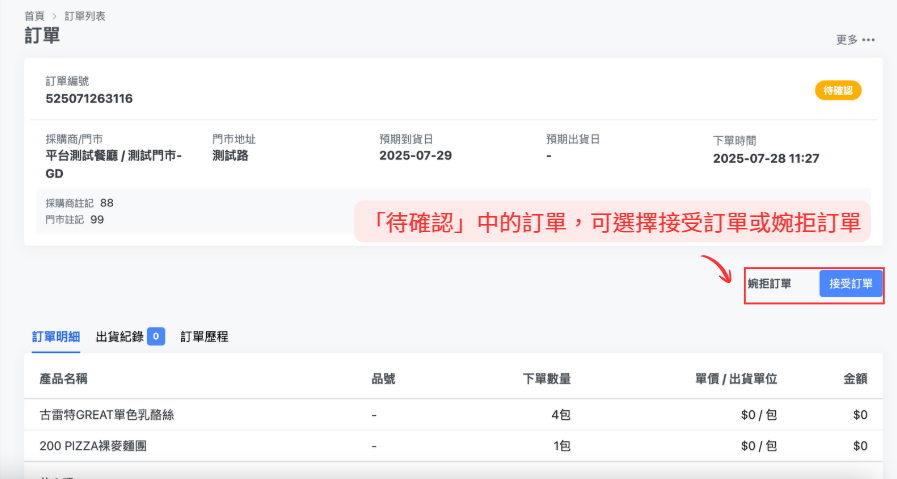Click 下單數量 column header
Image resolution: width=897 pixels, height=479 pixels.
546,379
